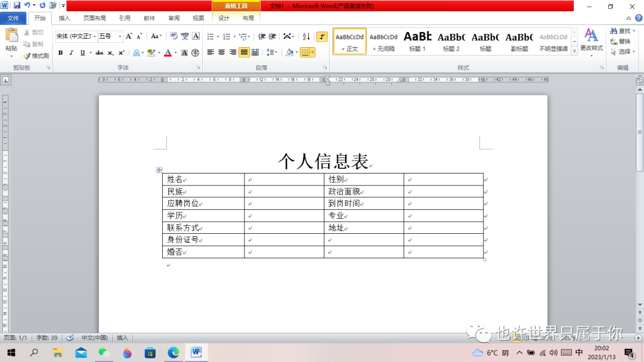The width and height of the screenshot is (644, 362).
Task: Click the 剪切 (Cut) button
Action: [33, 32]
